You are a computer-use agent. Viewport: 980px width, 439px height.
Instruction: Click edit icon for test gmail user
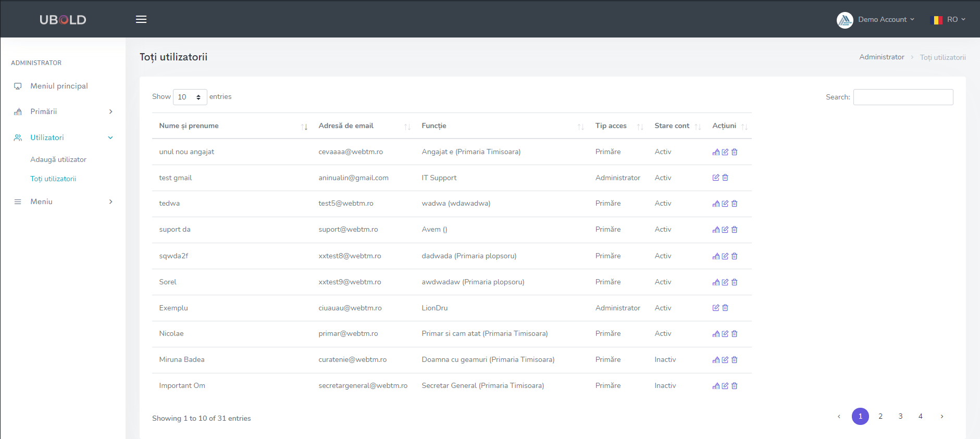pos(716,178)
